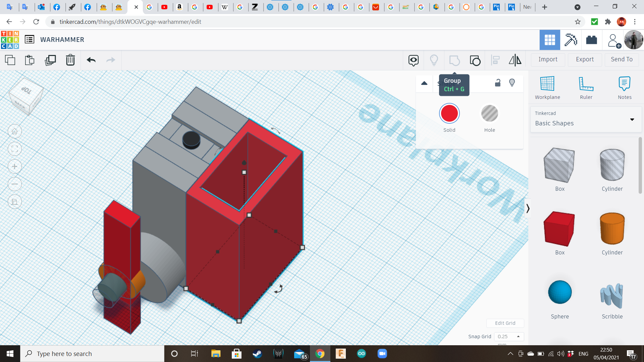
Task: Select the Hole shape option
Action: 489,114
